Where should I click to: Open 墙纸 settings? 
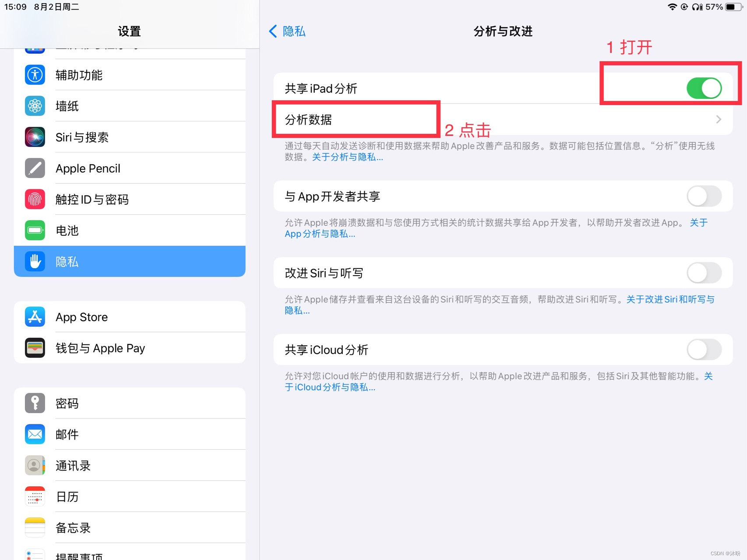pos(130,106)
